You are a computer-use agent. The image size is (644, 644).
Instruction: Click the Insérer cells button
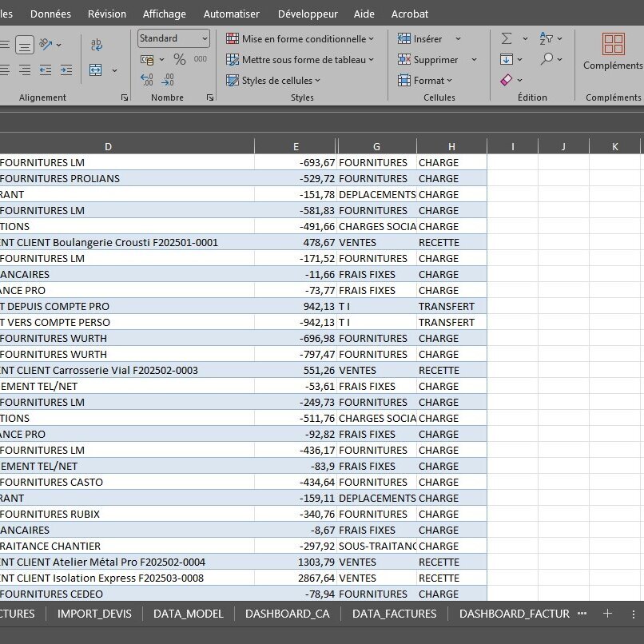[421, 38]
